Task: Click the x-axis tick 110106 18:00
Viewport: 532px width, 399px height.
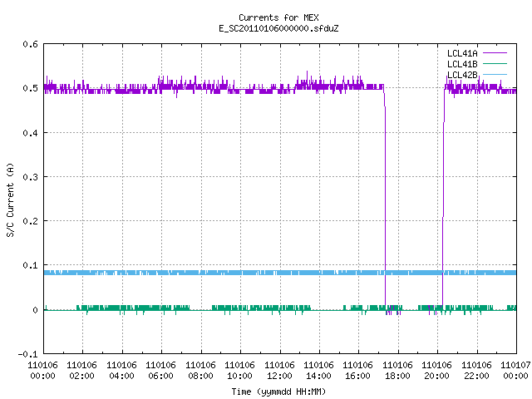Action: [397, 371]
